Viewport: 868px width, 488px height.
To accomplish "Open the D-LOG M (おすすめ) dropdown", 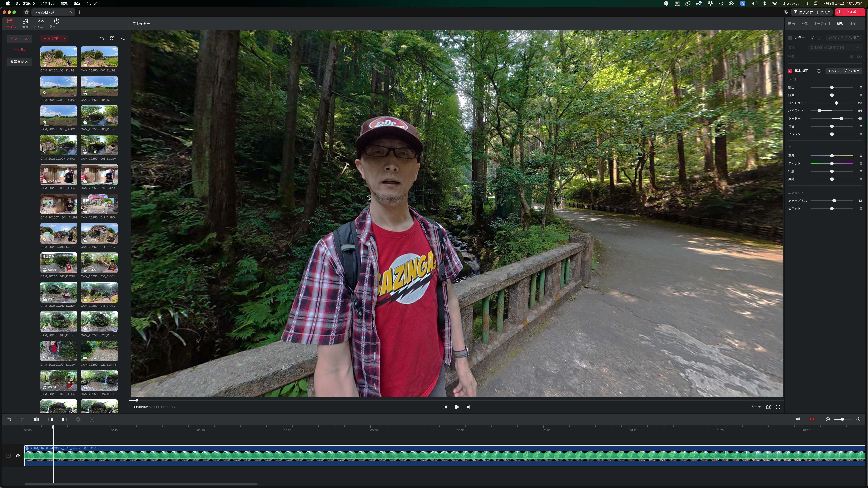I will click(x=835, y=47).
